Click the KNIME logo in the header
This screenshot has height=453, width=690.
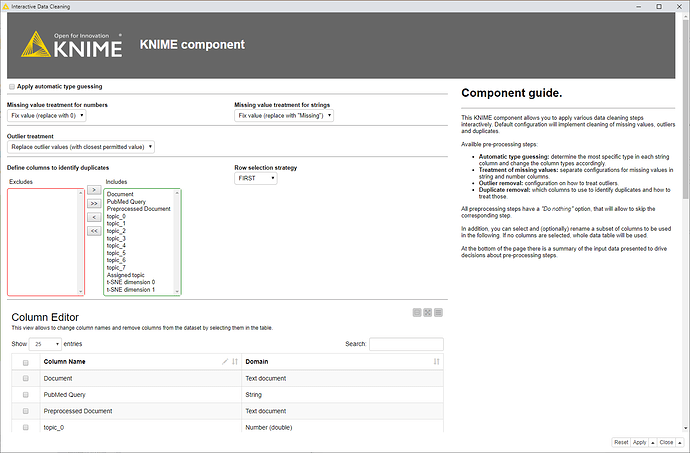72,44
